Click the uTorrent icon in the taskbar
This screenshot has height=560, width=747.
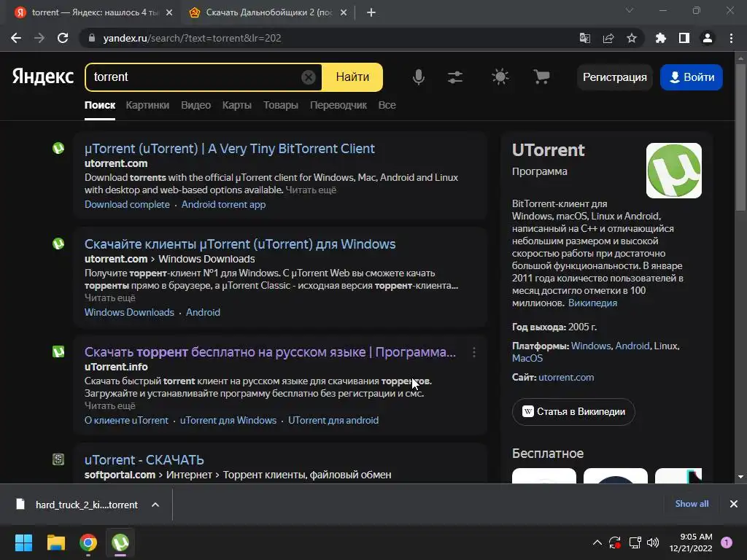(x=120, y=542)
